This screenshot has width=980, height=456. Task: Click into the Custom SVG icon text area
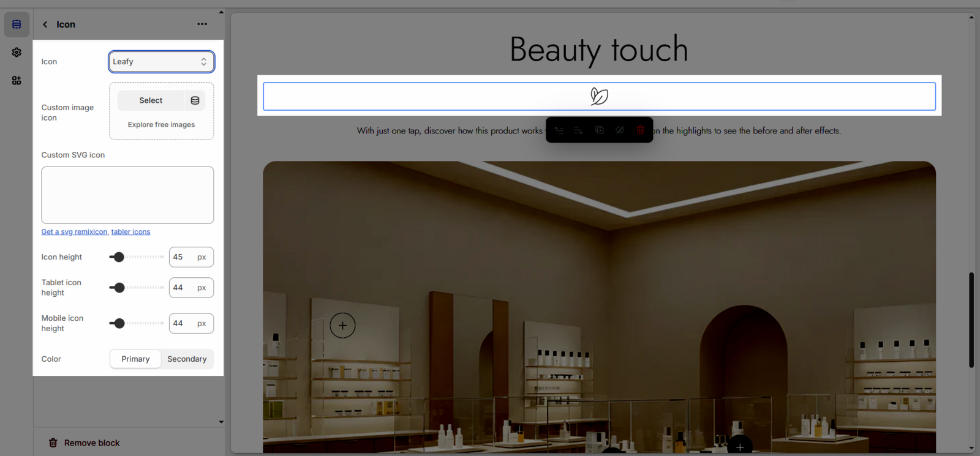(127, 195)
